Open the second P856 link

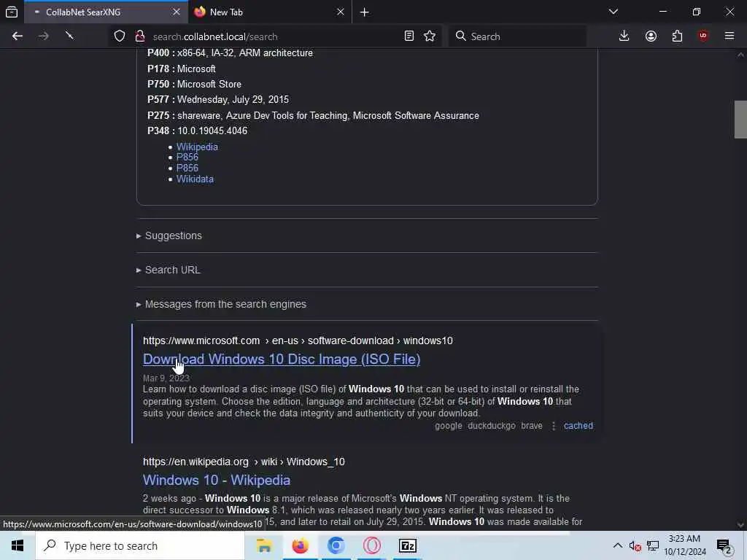click(x=187, y=168)
